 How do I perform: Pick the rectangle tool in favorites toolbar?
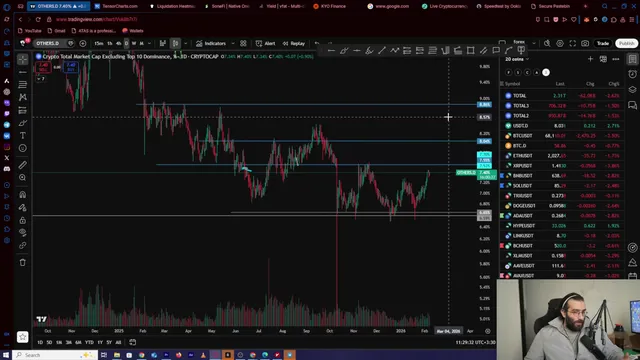click(x=471, y=51)
